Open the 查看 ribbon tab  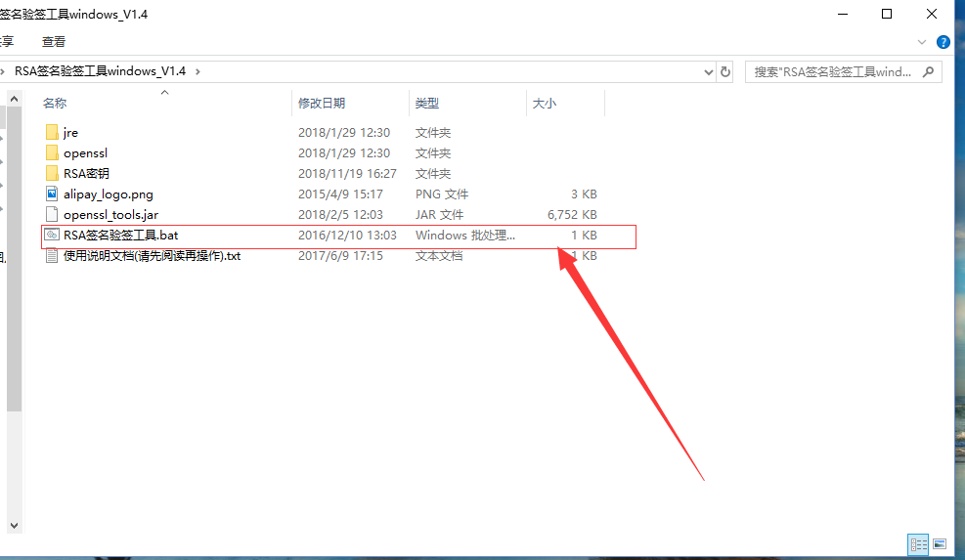[54, 42]
